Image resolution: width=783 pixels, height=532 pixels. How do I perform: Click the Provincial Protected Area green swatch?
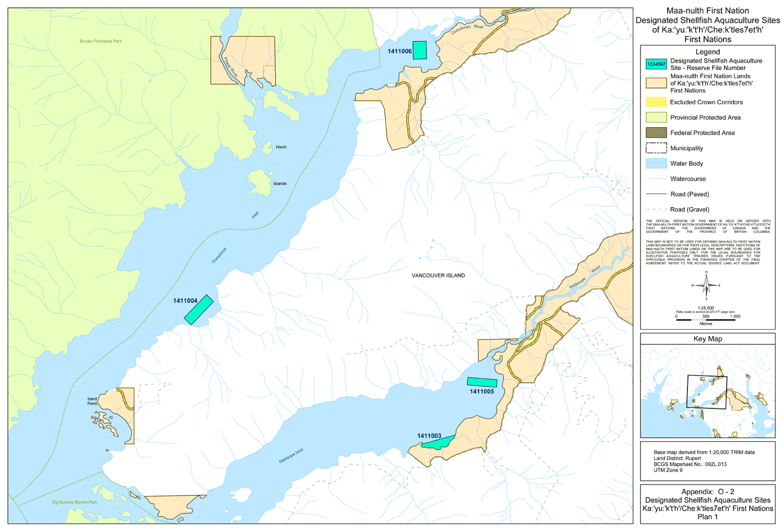[x=656, y=117]
